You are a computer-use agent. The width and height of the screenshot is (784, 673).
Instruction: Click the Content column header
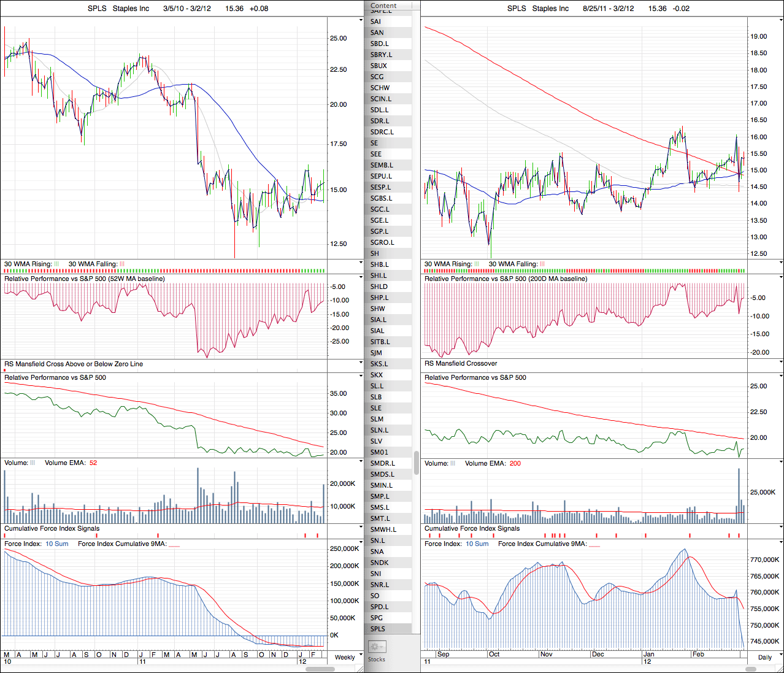click(x=384, y=6)
